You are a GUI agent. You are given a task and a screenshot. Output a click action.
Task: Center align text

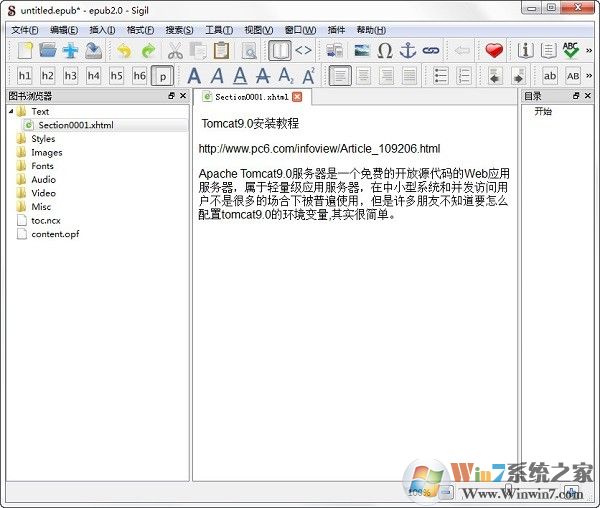tap(364, 76)
